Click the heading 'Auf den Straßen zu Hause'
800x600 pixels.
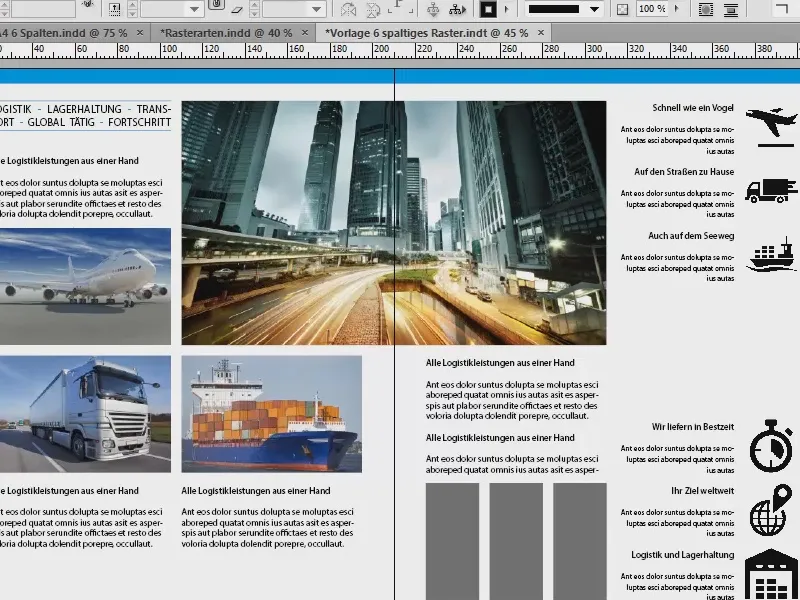[x=684, y=172]
